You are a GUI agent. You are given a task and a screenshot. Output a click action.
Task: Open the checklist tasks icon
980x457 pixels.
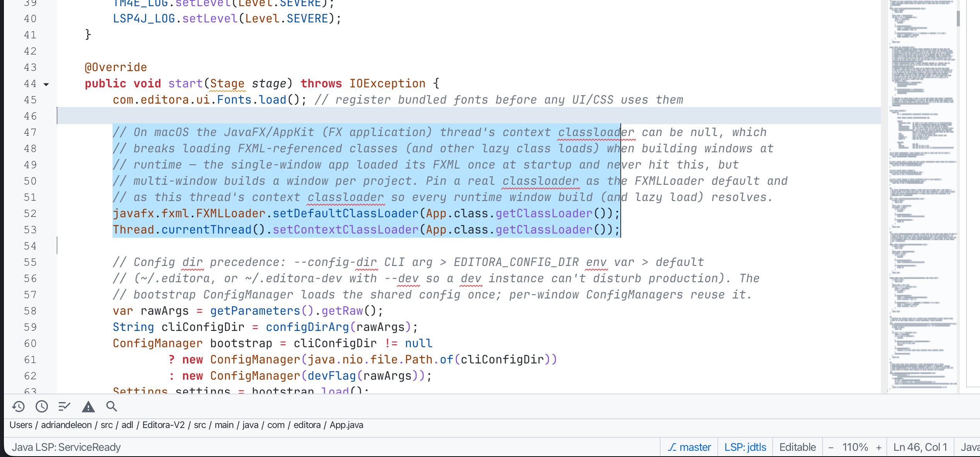point(65,406)
